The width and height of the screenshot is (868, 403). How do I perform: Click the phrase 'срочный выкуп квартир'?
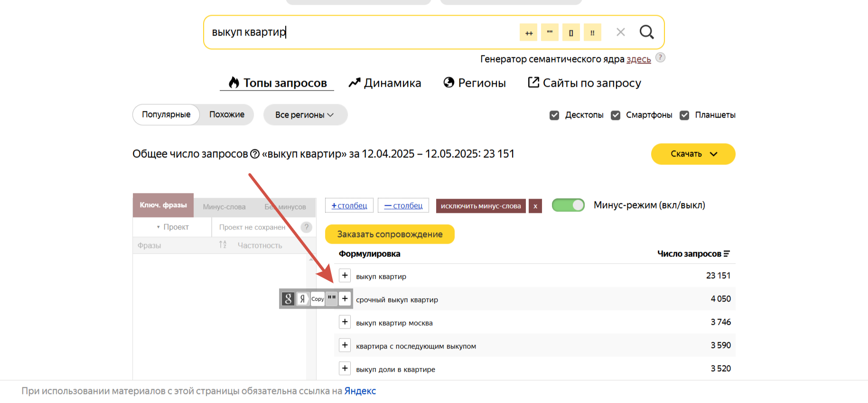397,300
